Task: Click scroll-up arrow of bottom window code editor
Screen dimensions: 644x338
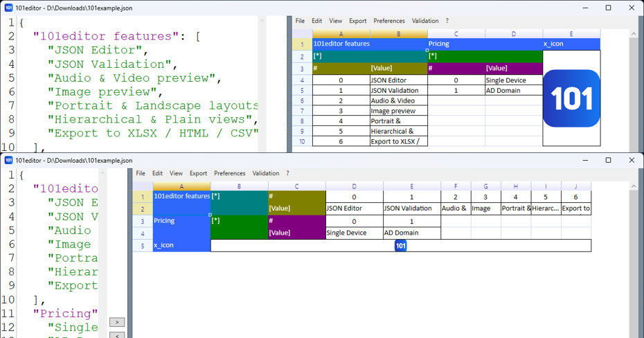Action: [x=102, y=173]
